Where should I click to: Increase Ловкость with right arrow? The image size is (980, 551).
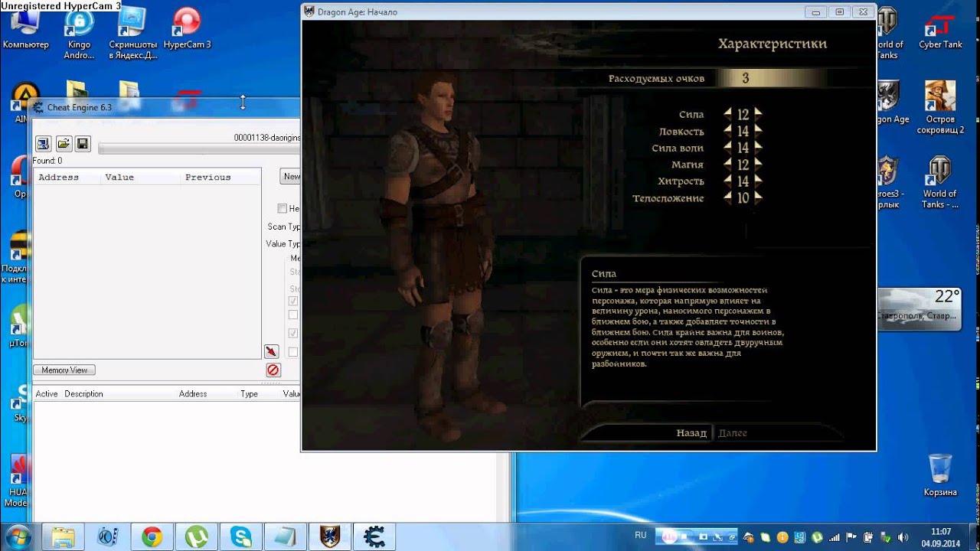[758, 131]
